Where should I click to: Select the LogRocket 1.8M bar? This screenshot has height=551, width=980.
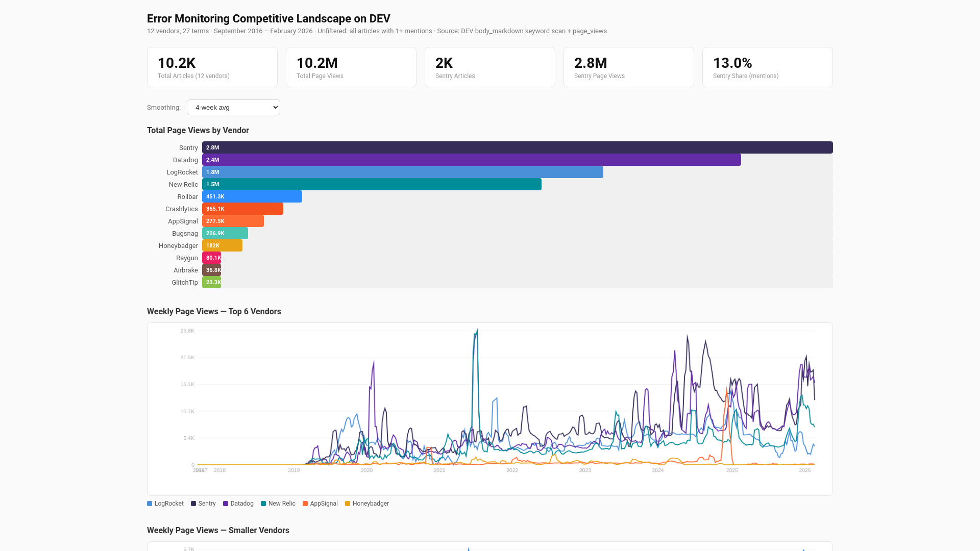[402, 172]
